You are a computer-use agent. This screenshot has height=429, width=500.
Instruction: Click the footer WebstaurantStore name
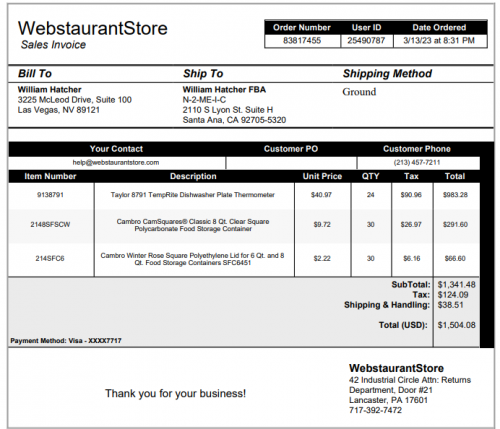[396, 368]
